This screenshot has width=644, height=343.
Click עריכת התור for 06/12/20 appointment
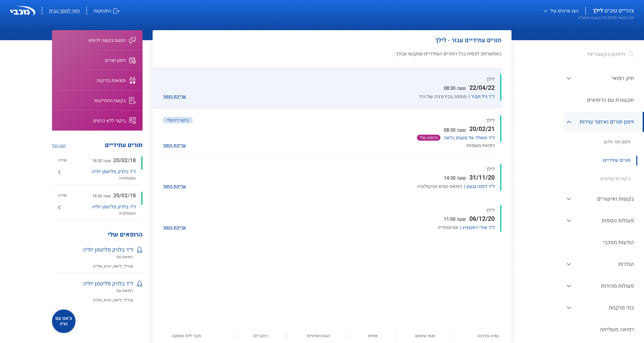click(x=174, y=228)
